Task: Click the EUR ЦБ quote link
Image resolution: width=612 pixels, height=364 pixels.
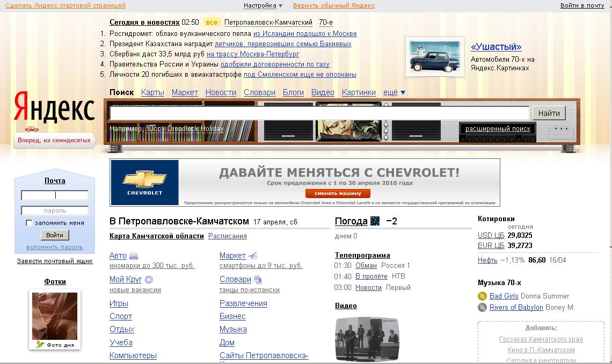Action: 491,245
